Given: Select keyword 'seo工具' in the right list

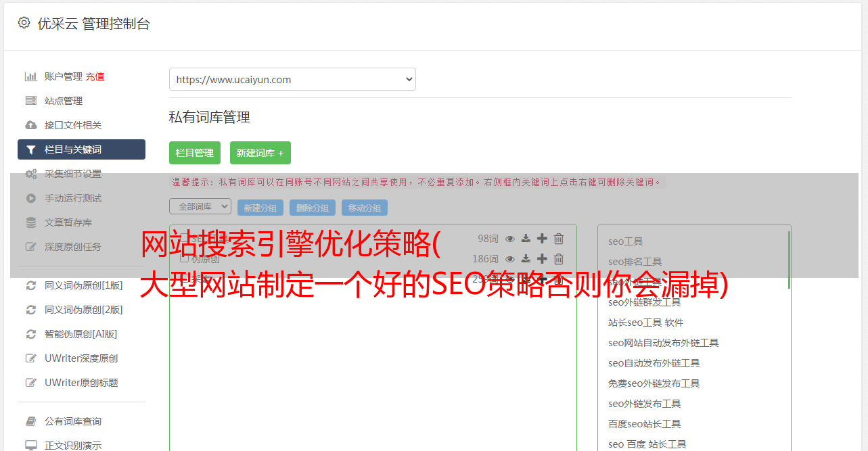Looking at the screenshot, I should point(626,241).
